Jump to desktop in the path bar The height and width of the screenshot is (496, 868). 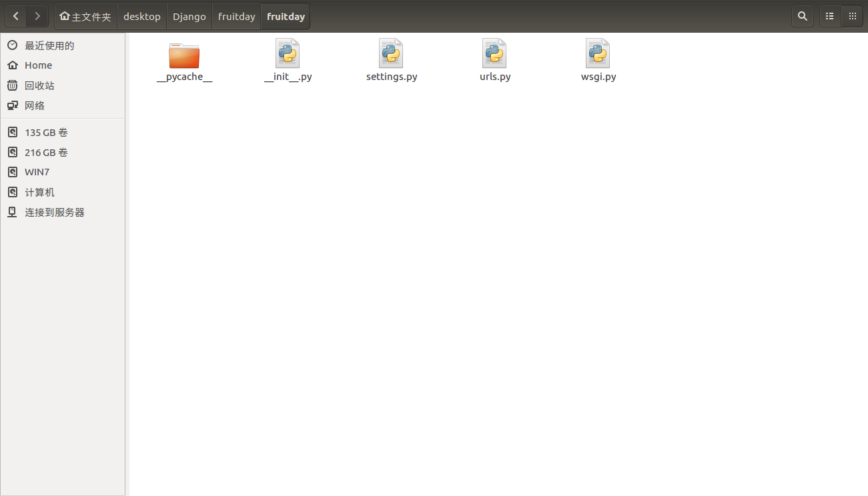coord(142,17)
